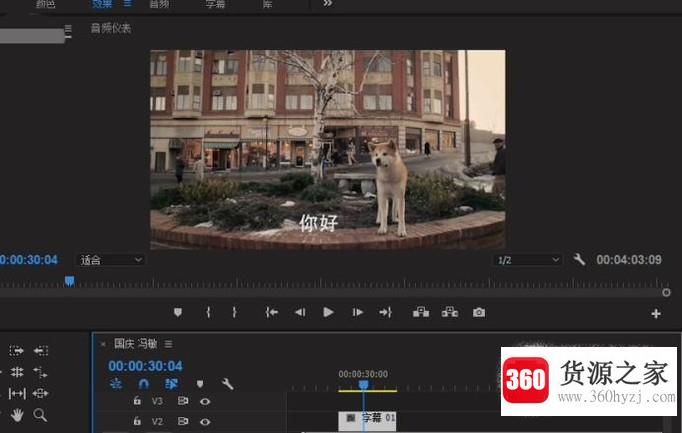Open the 适合 zoom level dropdown
Viewport: 682px width, 433px height.
(110, 260)
